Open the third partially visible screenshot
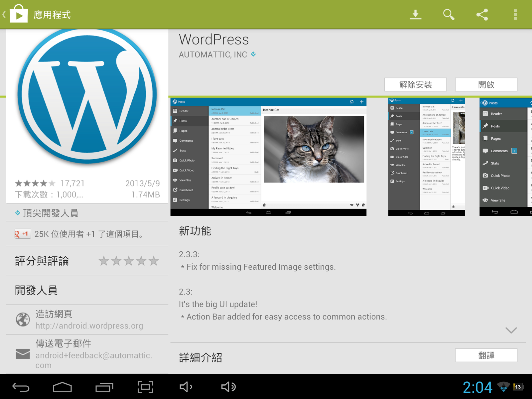 [506, 157]
